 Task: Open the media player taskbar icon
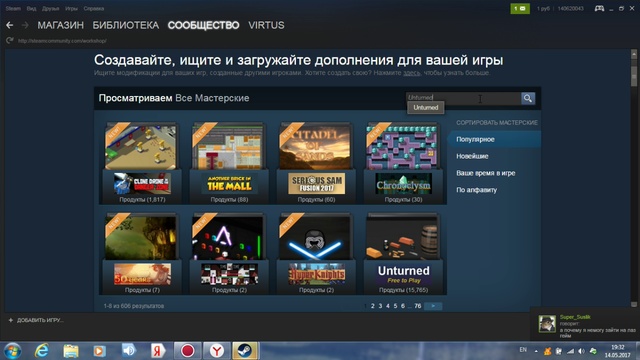click(99, 351)
